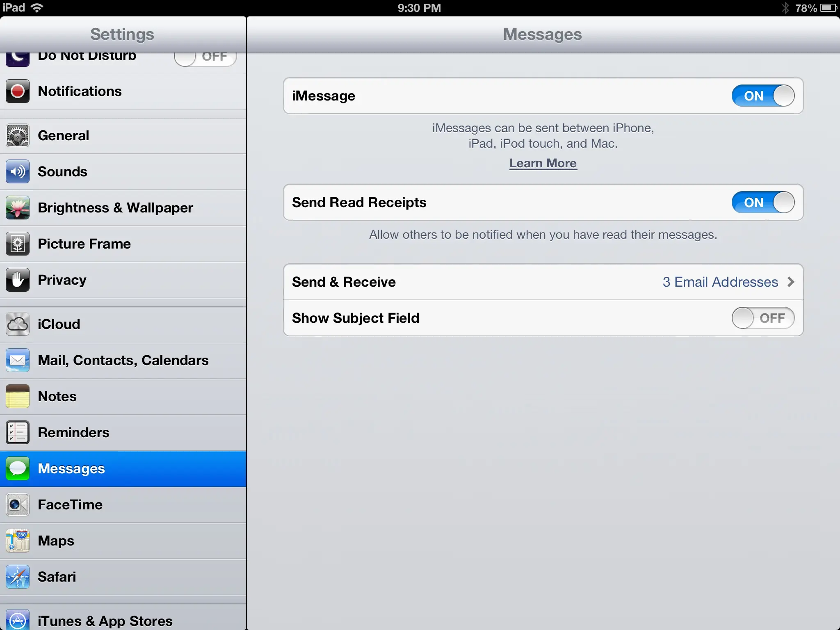
Task: Tap the Sounds speaker icon
Action: pos(18,171)
